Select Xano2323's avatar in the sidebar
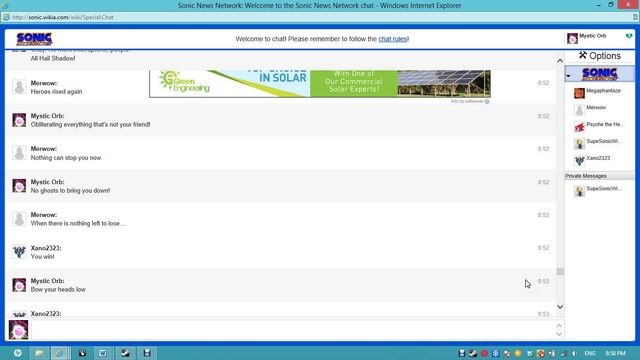Viewport: 640px width, 360px height. tap(579, 160)
